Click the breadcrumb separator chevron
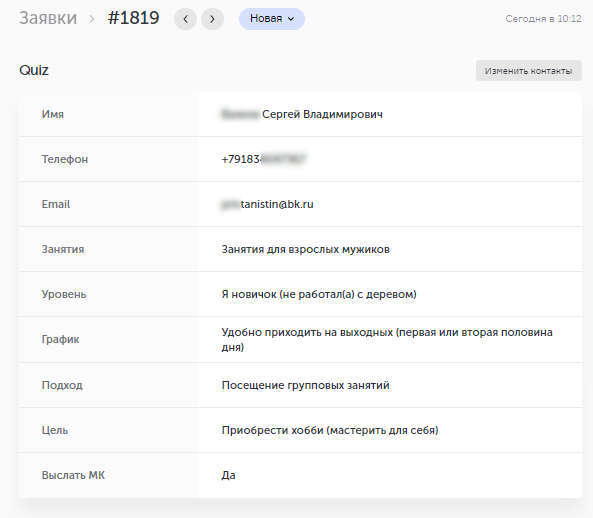593x518 pixels. [x=92, y=19]
